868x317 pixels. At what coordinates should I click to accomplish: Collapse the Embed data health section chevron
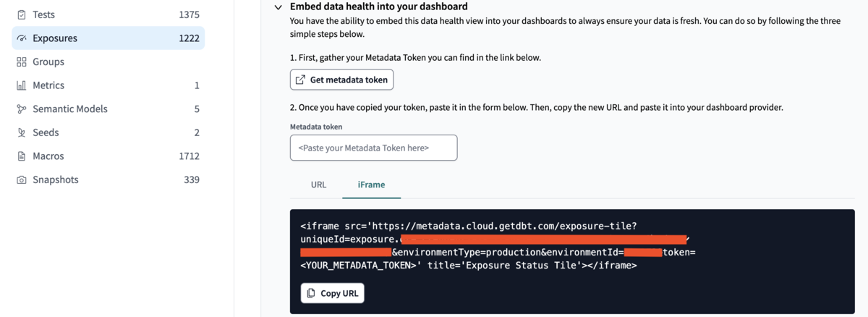278,7
